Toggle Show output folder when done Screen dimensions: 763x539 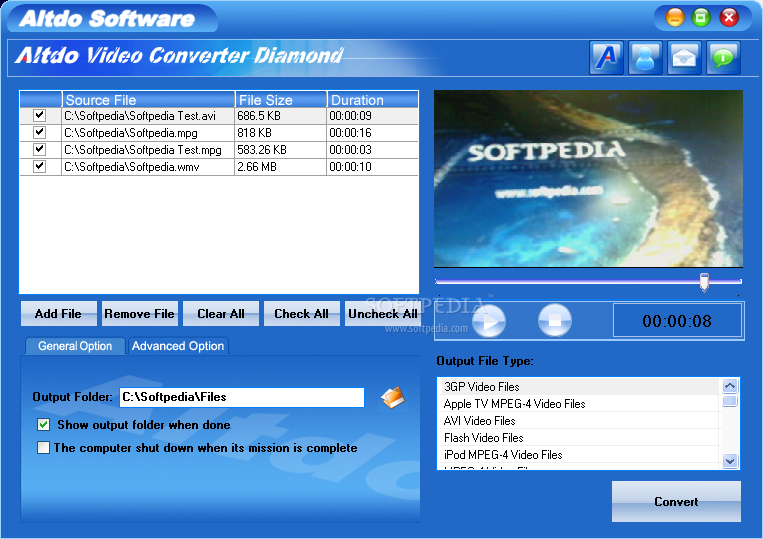coord(43,425)
